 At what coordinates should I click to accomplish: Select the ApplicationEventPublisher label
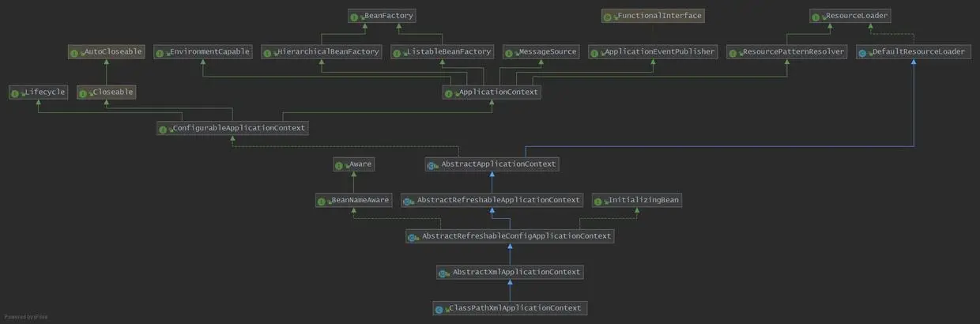[x=659, y=52]
